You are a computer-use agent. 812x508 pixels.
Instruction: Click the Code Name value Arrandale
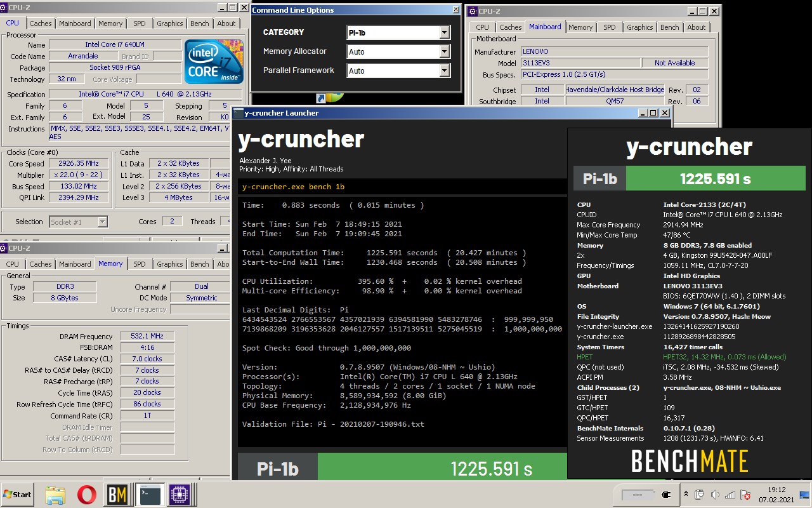pyautogui.click(x=83, y=57)
